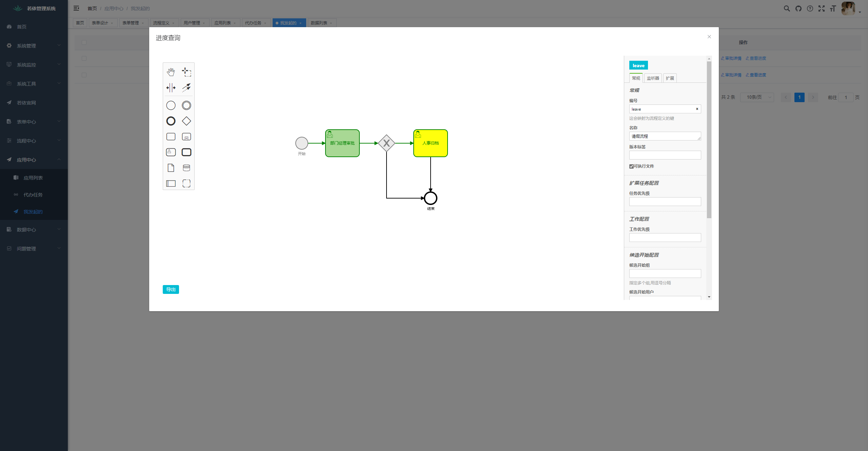Select the exclusive gateway X node
The height and width of the screenshot is (451, 868).
pyautogui.click(x=387, y=143)
